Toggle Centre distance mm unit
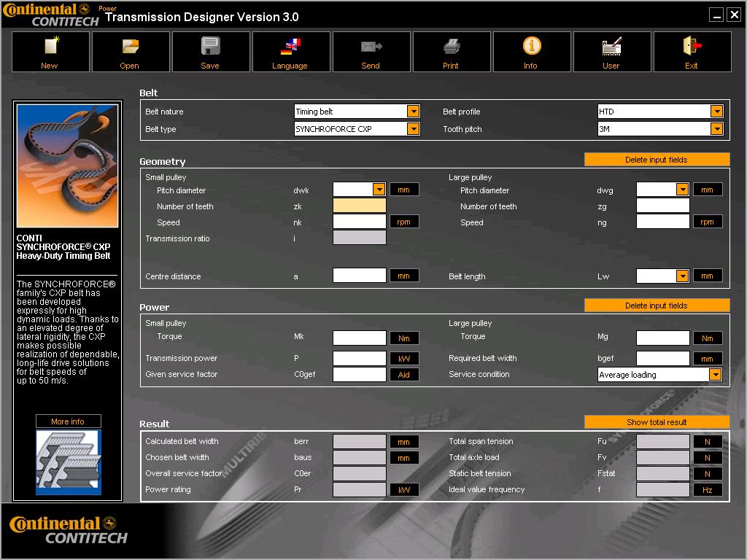The width and height of the screenshot is (747, 560). [404, 276]
